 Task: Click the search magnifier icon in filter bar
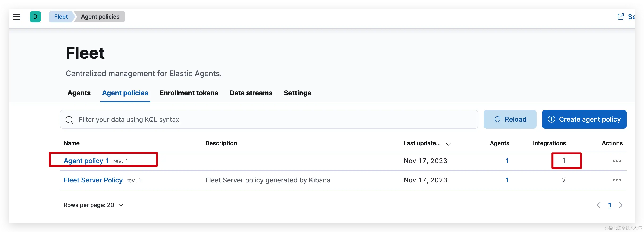69,120
